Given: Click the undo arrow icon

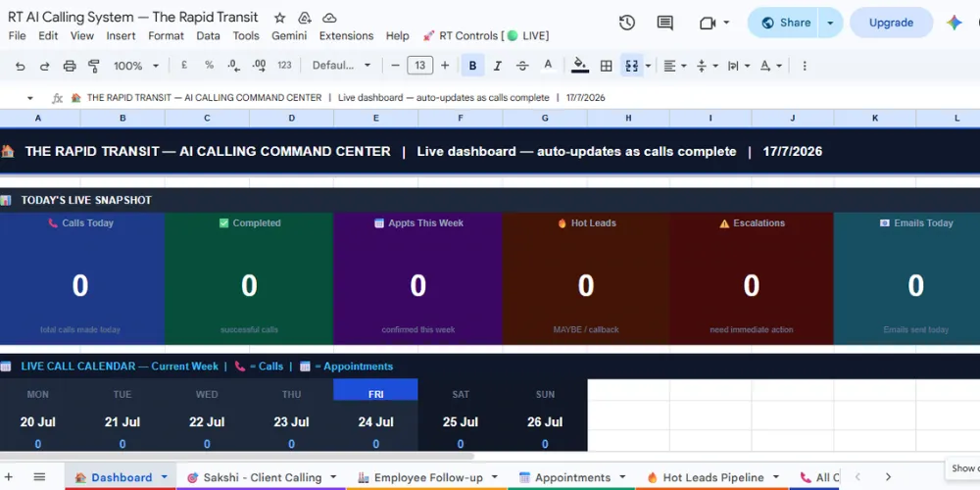Looking at the screenshot, I should 20,66.
